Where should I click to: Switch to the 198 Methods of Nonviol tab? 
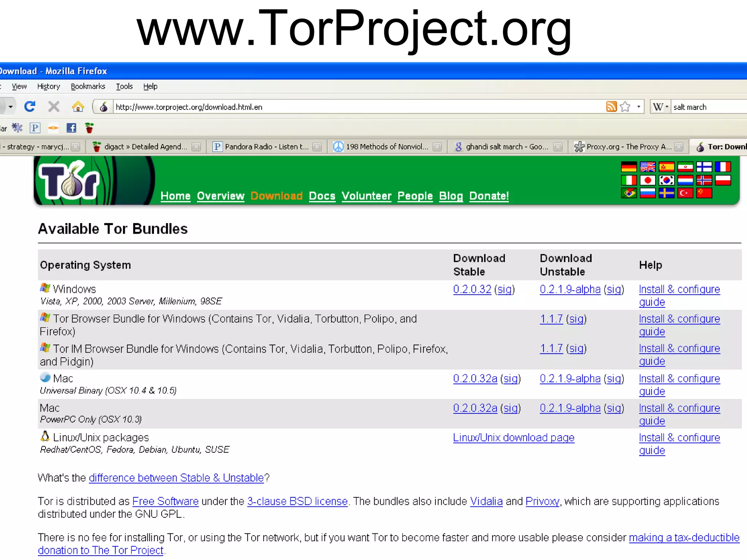pos(387,147)
